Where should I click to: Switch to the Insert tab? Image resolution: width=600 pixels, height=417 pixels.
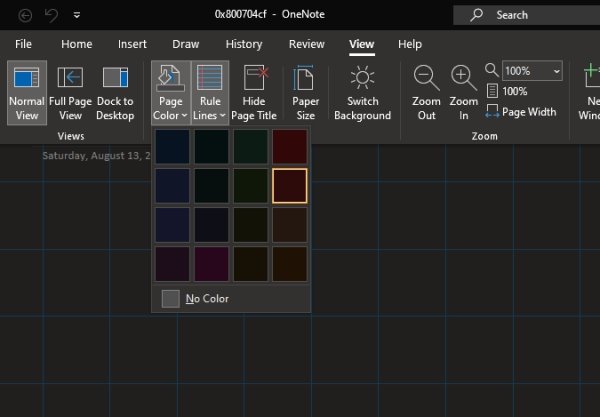132,44
